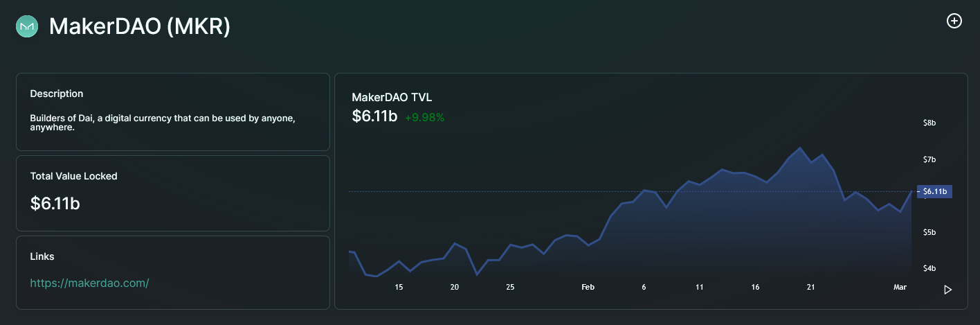This screenshot has height=325, width=980.
Task: Click the $6.11b value in Total Value Locked card
Action: 56,204
